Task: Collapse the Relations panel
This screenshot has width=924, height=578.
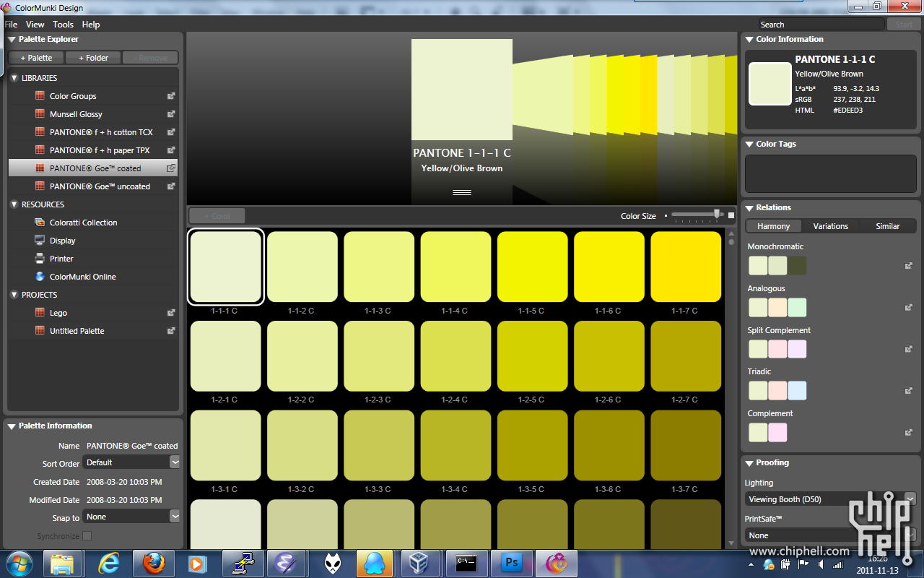Action: tap(749, 208)
